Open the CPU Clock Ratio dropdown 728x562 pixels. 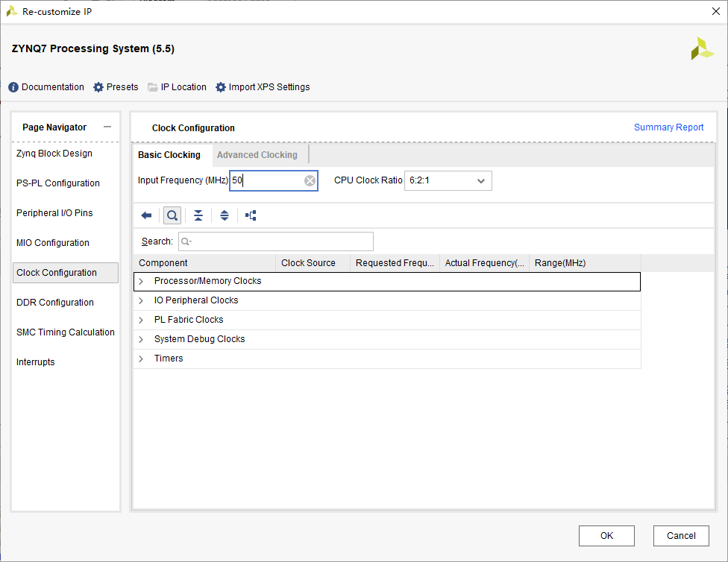pos(448,180)
